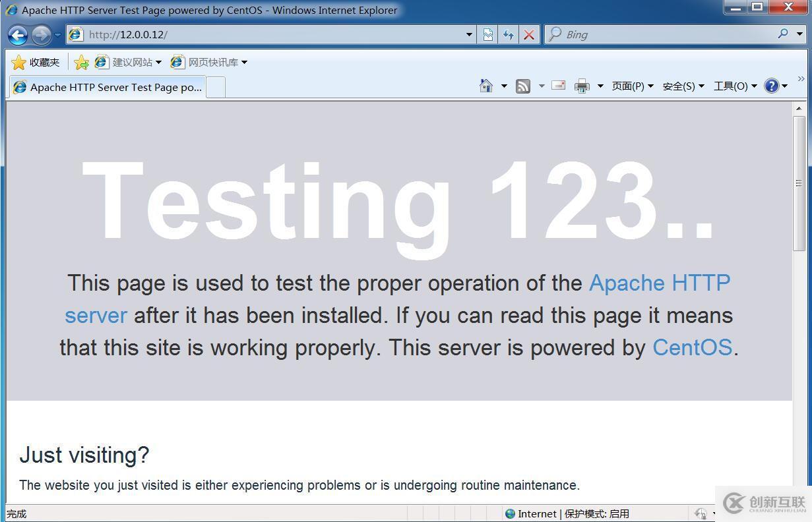
Task: Click the IE logo in the title bar
Action: [11, 10]
